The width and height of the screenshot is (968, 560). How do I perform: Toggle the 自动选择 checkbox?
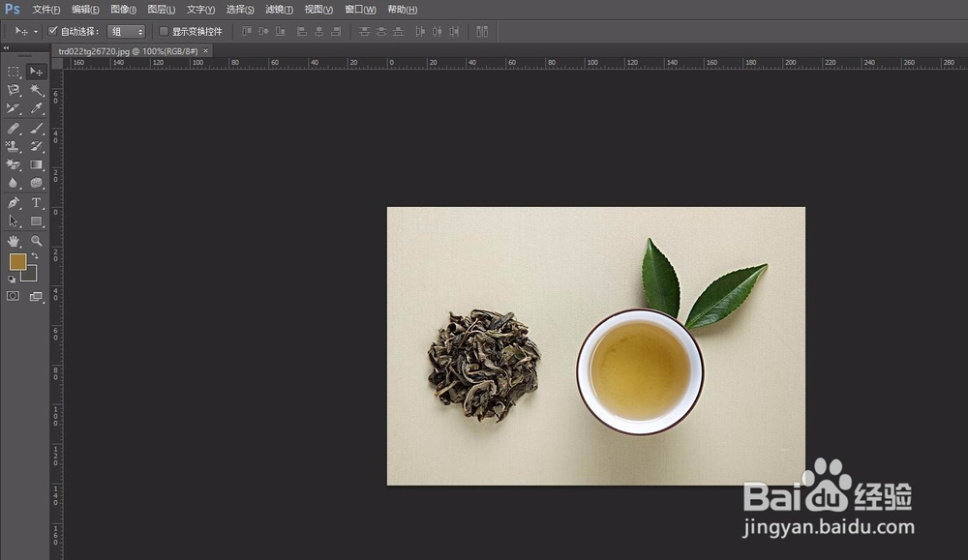[x=53, y=31]
